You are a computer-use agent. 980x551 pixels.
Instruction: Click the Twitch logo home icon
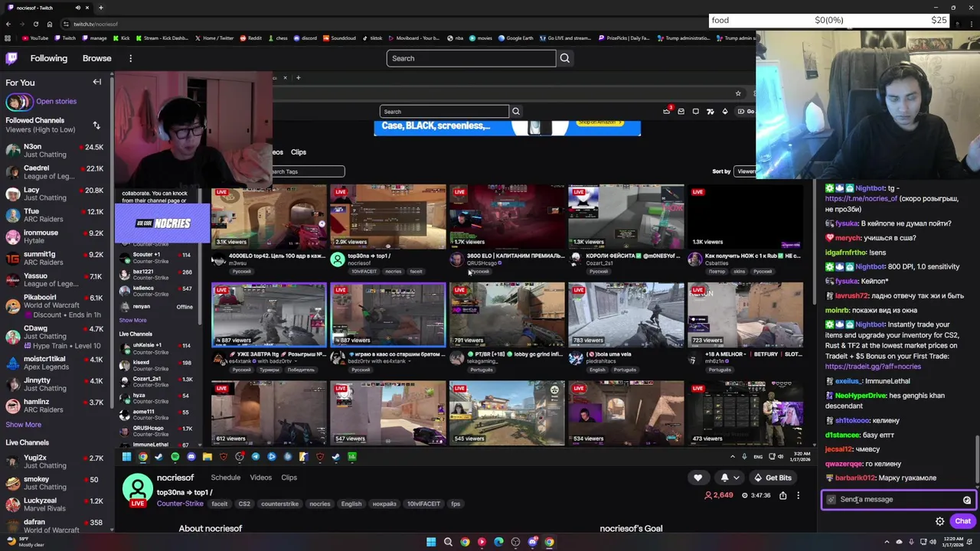pyautogui.click(x=11, y=58)
